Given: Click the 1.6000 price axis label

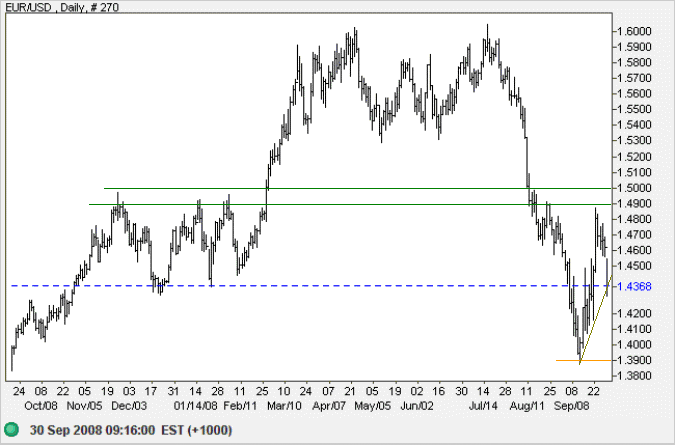Looking at the screenshot, I should 635,31.
